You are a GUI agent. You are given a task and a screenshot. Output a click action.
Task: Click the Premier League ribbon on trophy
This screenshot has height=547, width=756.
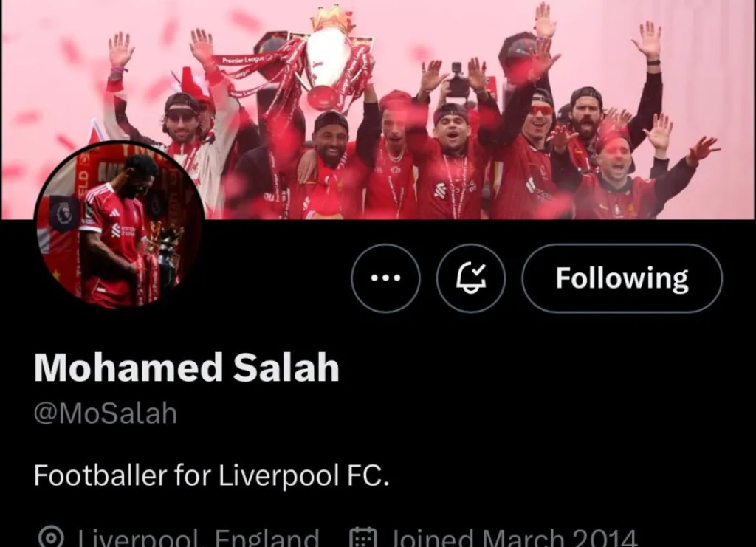(247, 61)
